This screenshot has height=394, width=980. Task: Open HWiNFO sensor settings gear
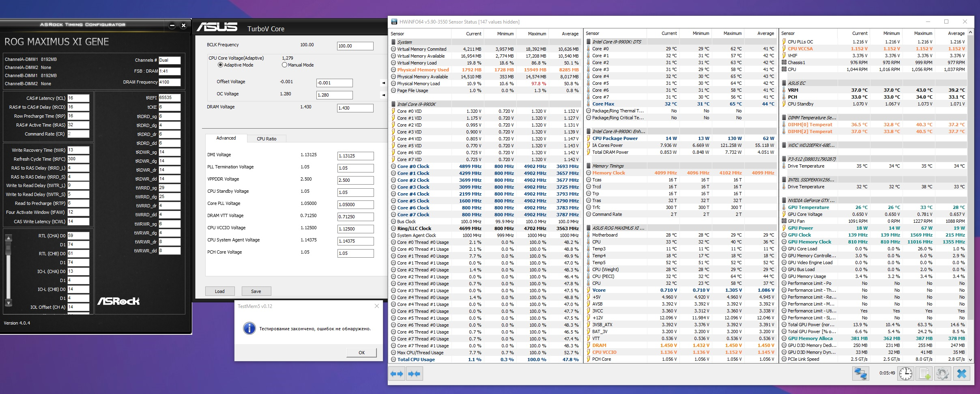943,373
